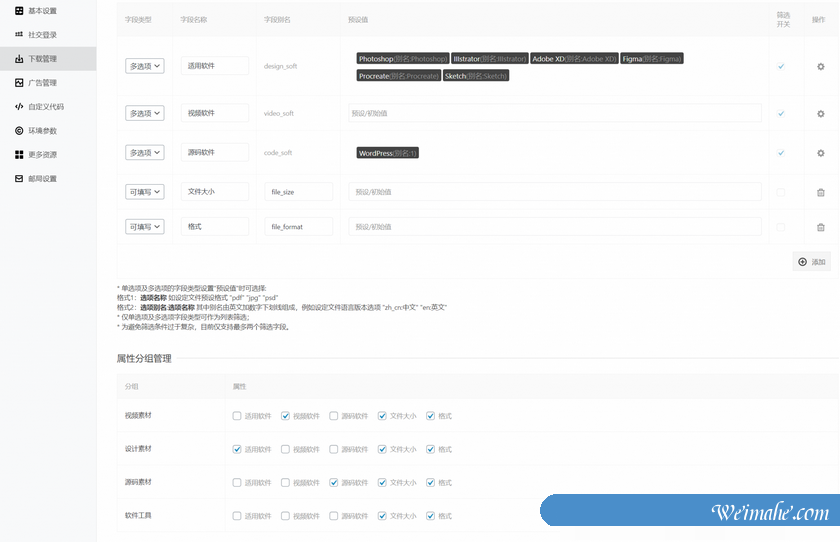Uncheck 视频软件 for 视频素材 group
840x542 pixels.
point(286,416)
